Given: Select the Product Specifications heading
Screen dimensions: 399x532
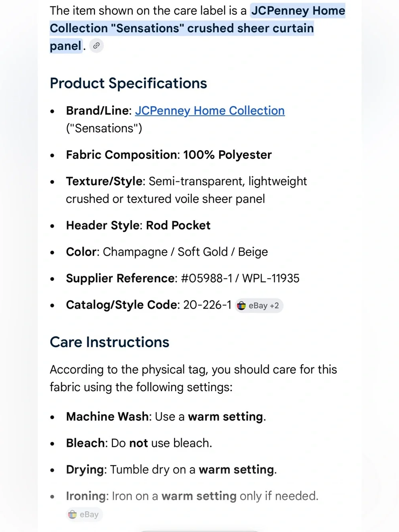Looking at the screenshot, I should [x=128, y=83].
